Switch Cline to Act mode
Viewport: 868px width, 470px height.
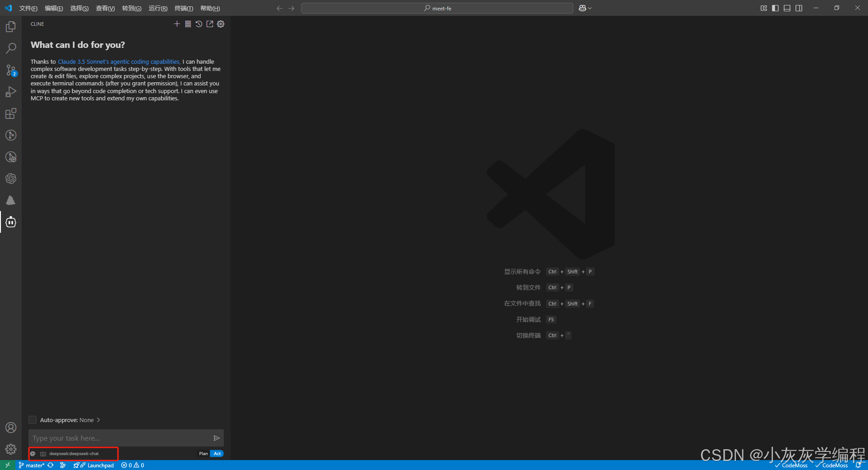[x=217, y=454]
